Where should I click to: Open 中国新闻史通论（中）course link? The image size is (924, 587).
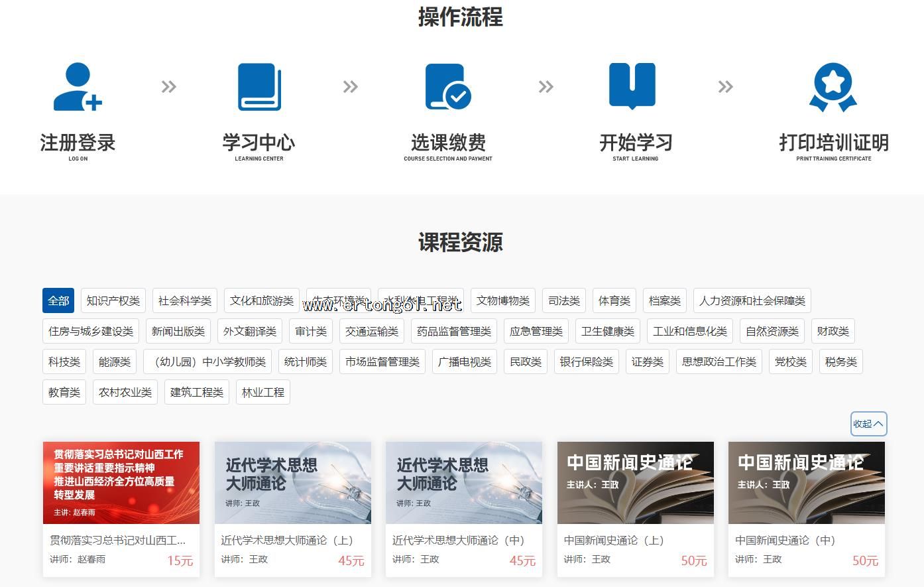pyautogui.click(x=785, y=541)
